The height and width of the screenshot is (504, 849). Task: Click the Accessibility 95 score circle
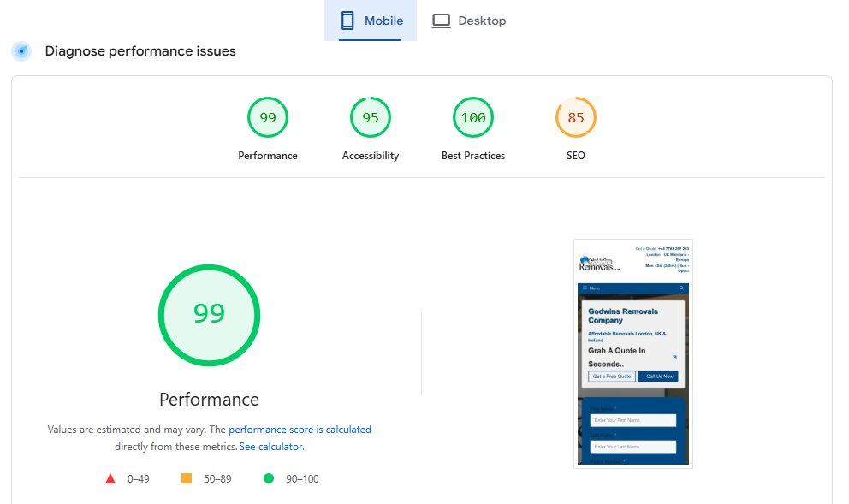coord(371,117)
